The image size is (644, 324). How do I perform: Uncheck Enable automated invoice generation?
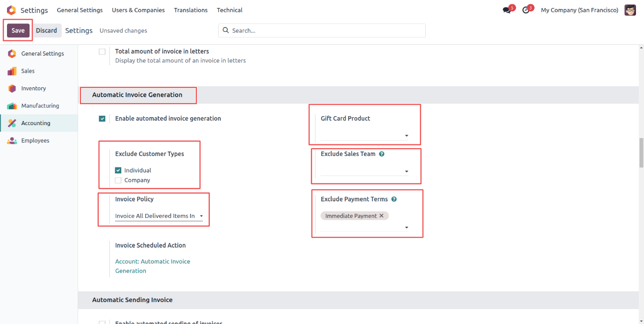[x=102, y=119]
